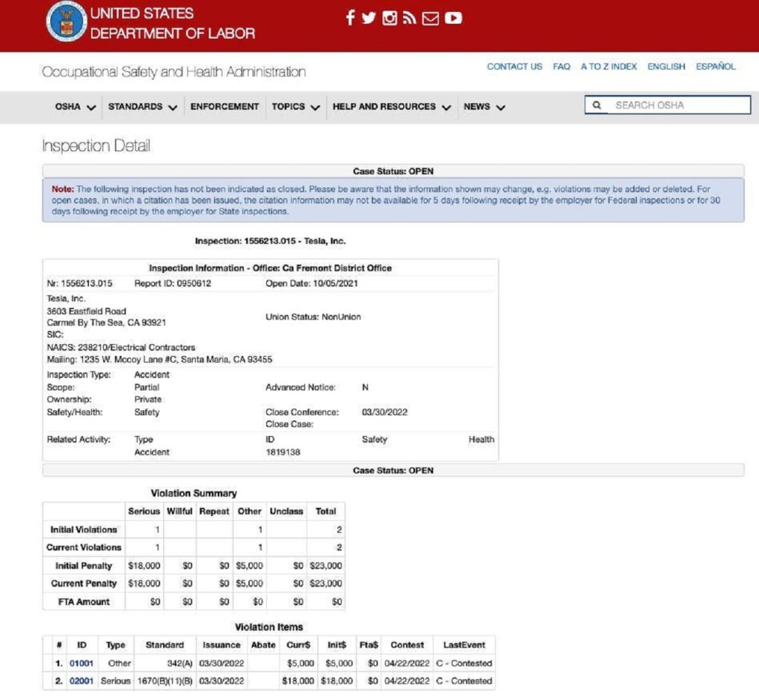Screen dimensions: 759x700
Task: Click standard 1670(B)(11)(B) cell
Action: (165, 681)
